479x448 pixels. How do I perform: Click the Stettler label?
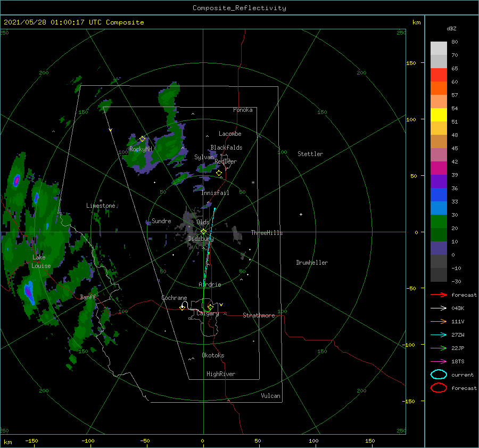click(310, 154)
